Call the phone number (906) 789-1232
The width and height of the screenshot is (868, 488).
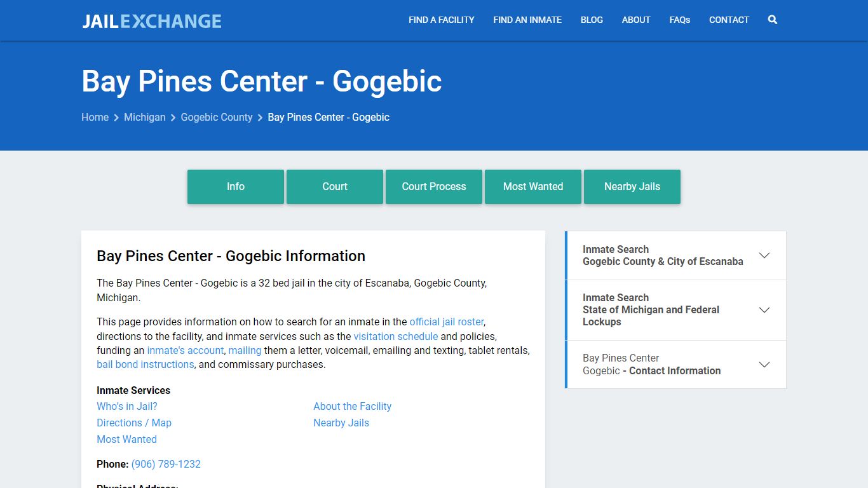tap(166, 464)
